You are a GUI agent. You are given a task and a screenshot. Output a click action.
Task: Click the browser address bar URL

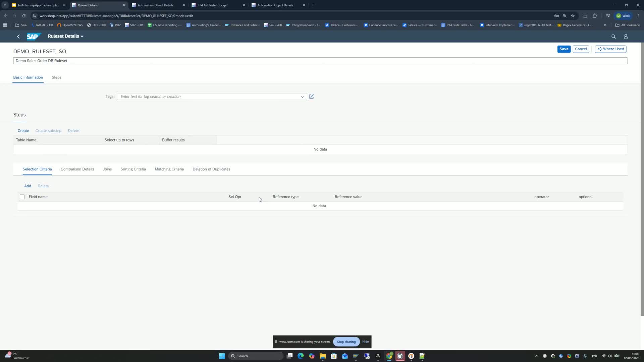[116, 16]
